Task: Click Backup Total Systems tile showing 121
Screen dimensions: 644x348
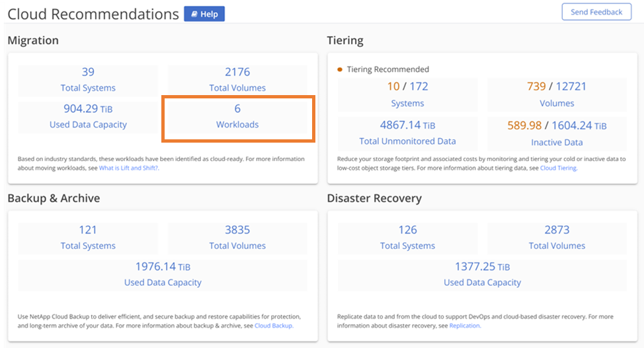Action: coord(88,237)
